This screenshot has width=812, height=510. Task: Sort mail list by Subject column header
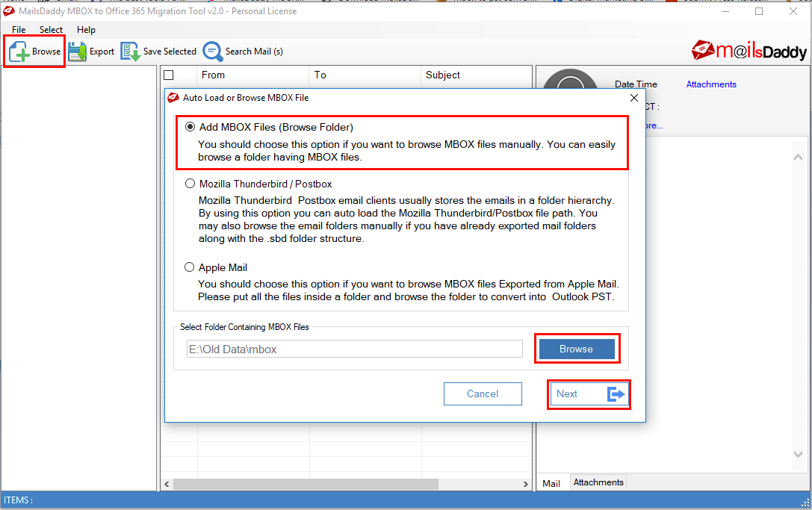[477, 75]
